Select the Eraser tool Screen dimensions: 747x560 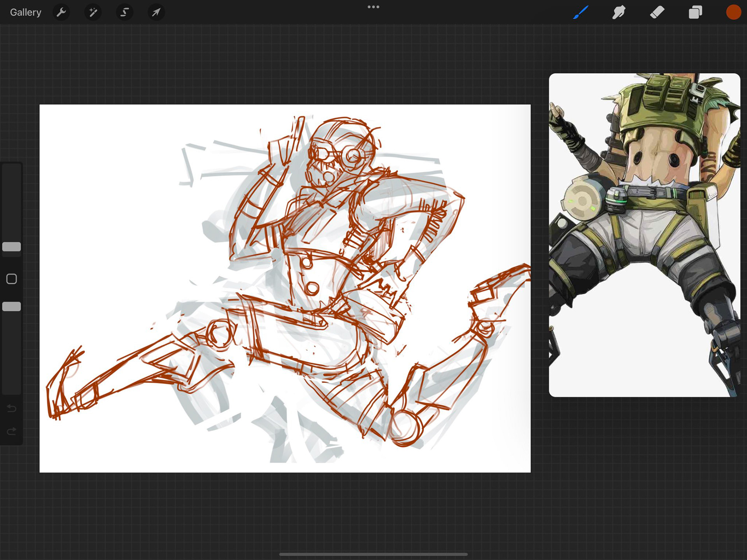click(657, 12)
